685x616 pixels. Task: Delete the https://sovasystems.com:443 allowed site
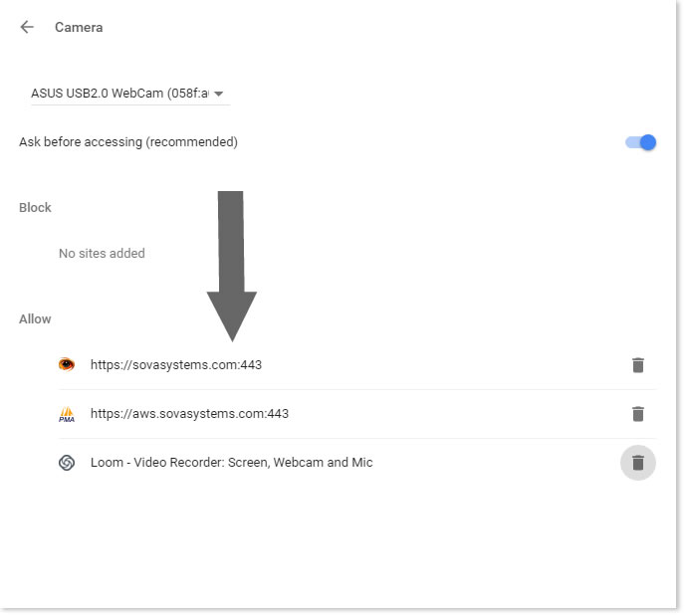(638, 365)
